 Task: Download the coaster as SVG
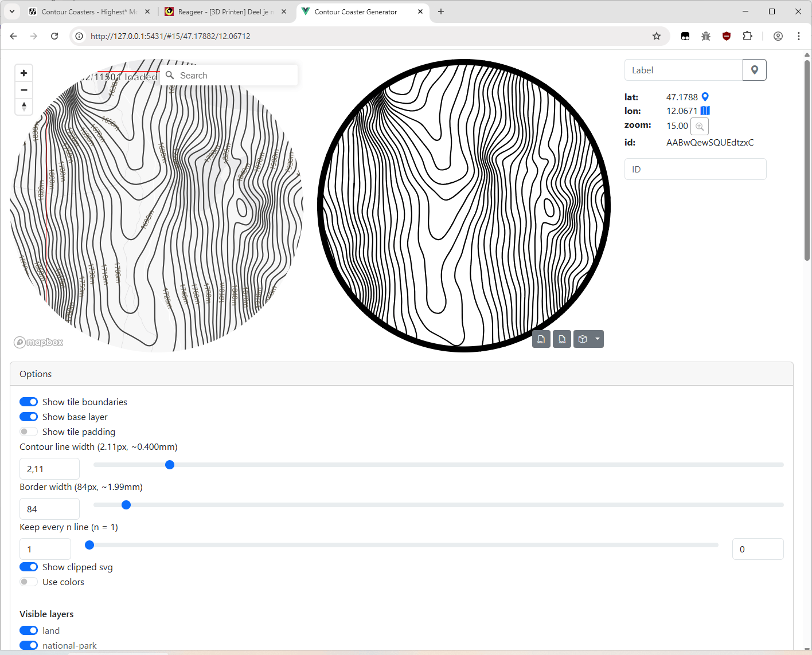pyautogui.click(x=541, y=339)
